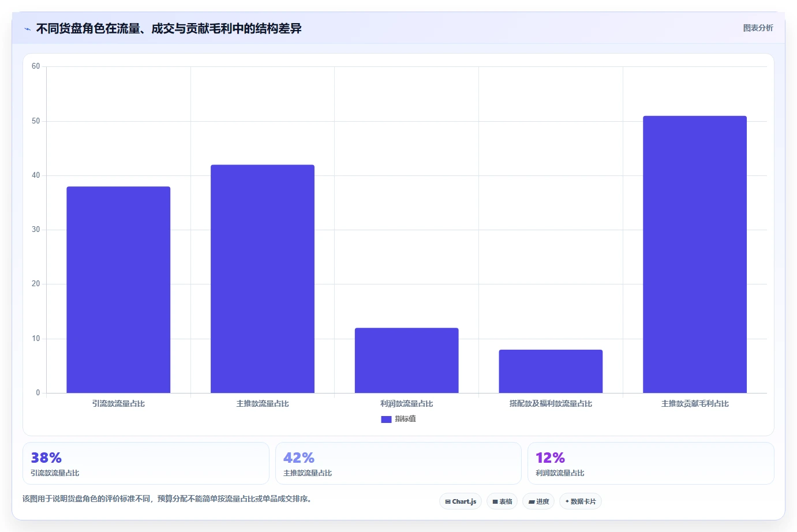Viewport: 797px width, 532px height.
Task: Click the 42% data card value
Action: [299, 458]
